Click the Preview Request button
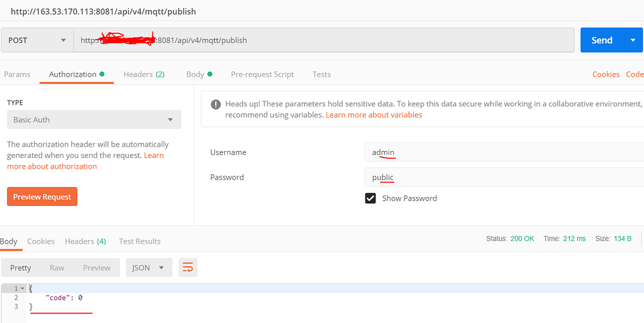The height and width of the screenshot is (323, 644). (42, 196)
